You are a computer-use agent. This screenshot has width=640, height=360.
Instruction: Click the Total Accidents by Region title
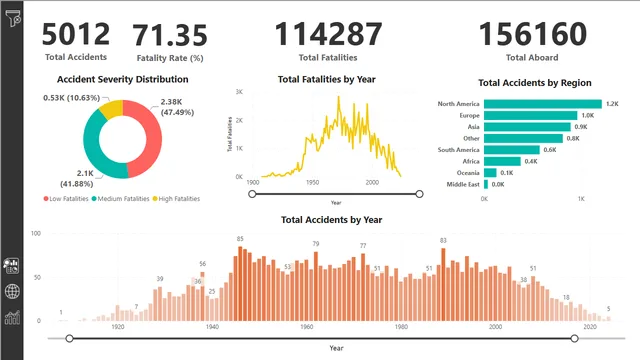click(535, 83)
